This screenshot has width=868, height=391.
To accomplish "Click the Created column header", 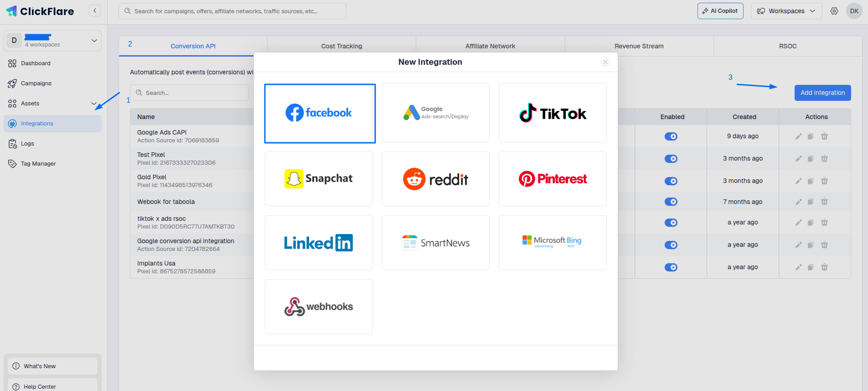I will point(744,117).
